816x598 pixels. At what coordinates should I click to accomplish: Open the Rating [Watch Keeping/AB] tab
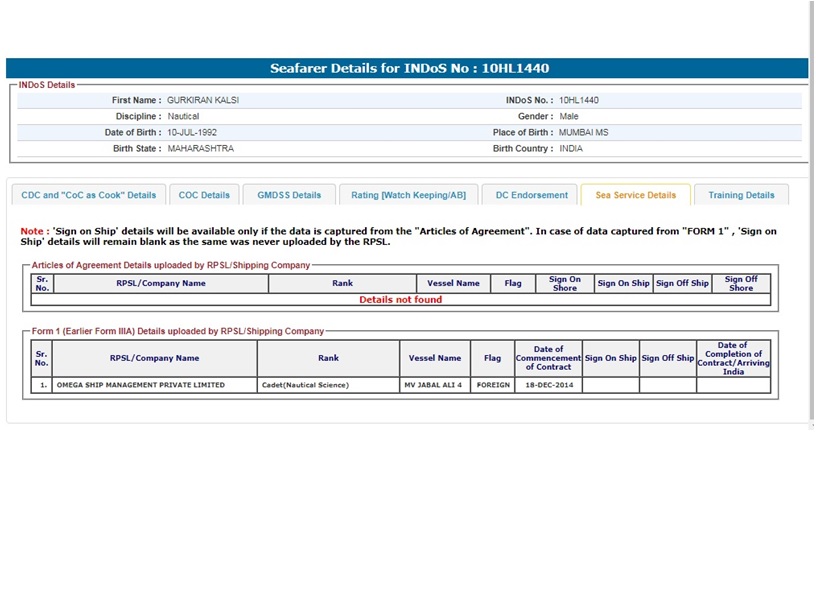408,195
